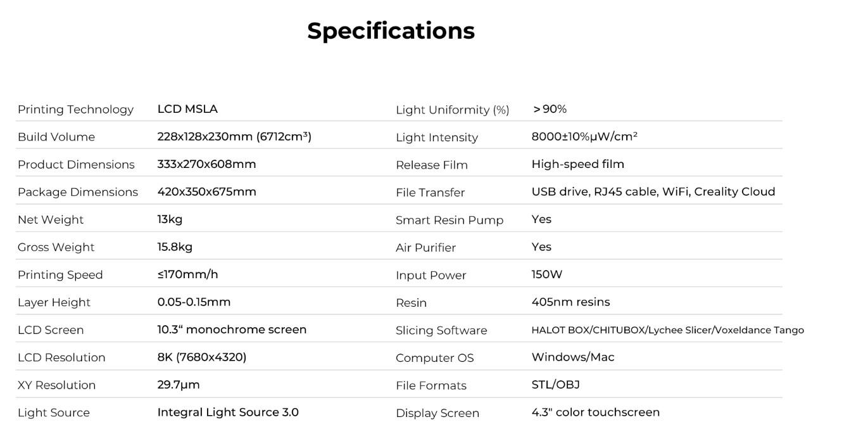Click the Specifications heading
This screenshot has height=443, width=868.
[x=391, y=31]
